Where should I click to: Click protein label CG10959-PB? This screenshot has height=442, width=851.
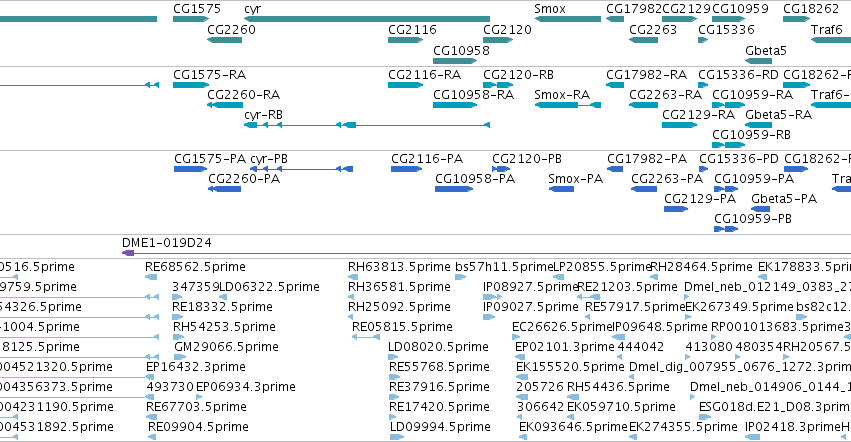pos(753,218)
